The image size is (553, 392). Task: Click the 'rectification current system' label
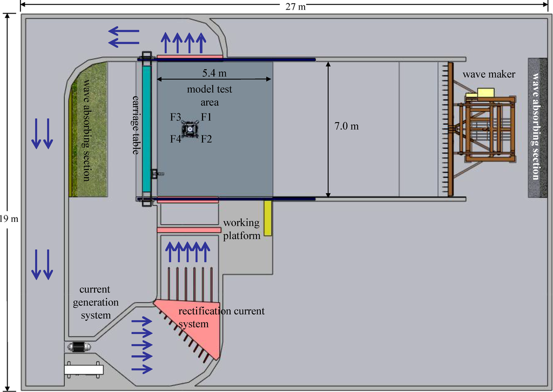pos(221,317)
